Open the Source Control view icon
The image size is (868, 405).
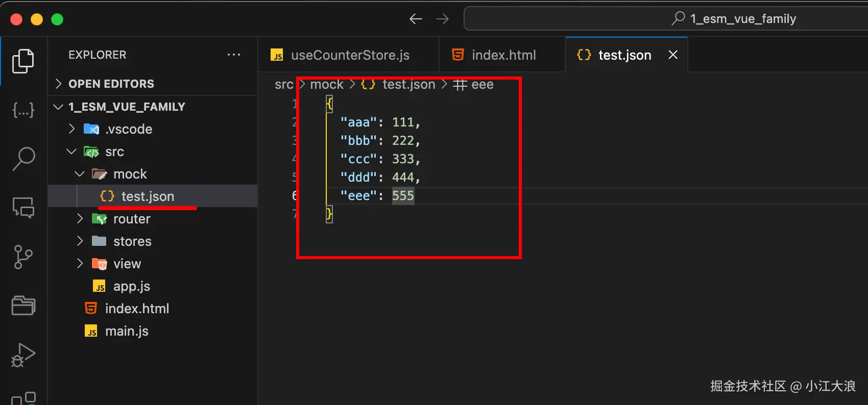23,257
